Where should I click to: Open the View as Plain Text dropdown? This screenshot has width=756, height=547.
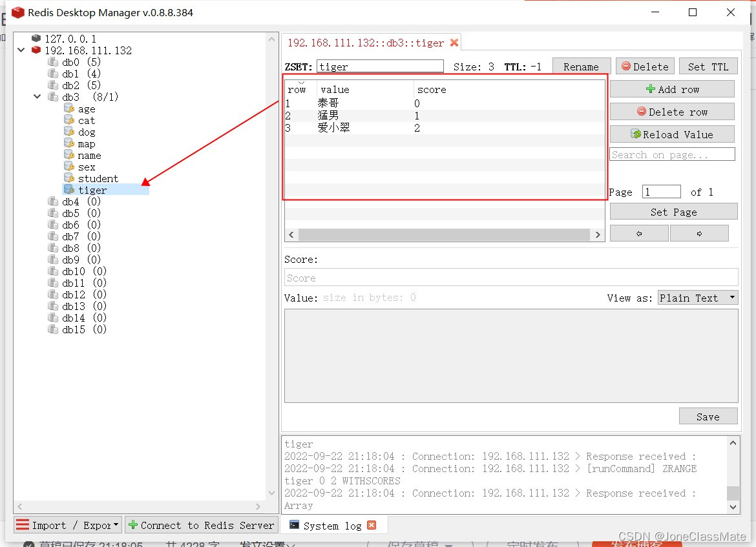(698, 298)
